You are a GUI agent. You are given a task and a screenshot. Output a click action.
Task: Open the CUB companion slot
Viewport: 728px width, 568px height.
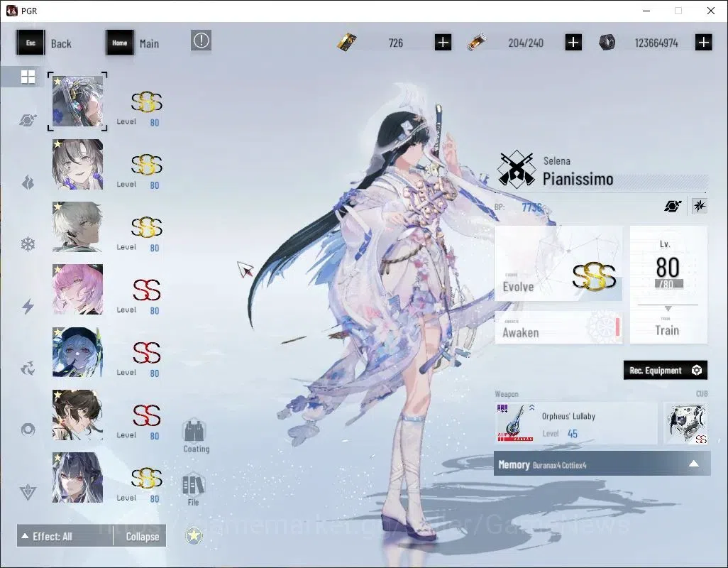[x=685, y=424]
